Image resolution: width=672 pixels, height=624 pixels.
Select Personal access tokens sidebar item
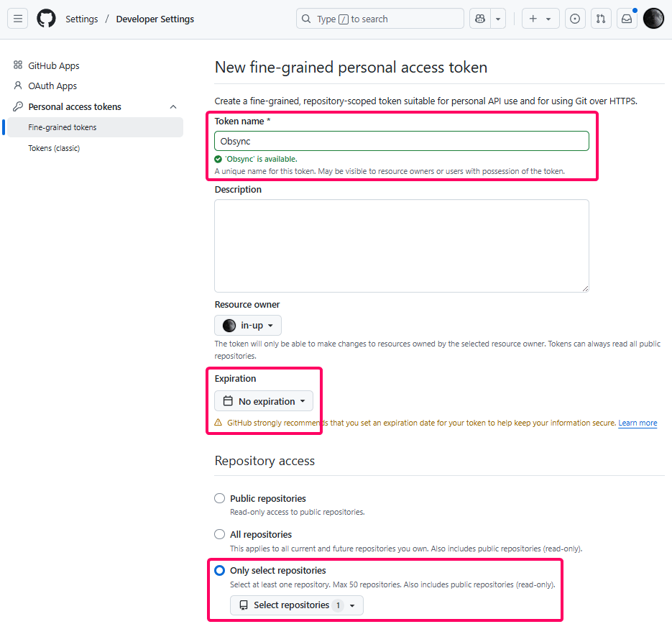[x=75, y=106]
